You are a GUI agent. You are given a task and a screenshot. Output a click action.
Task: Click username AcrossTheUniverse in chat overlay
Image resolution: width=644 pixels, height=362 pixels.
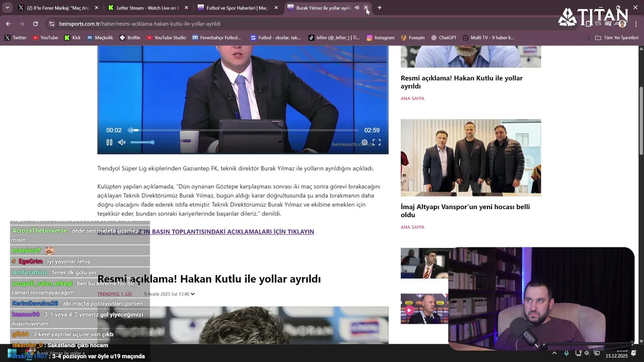pyautogui.click(x=39, y=231)
